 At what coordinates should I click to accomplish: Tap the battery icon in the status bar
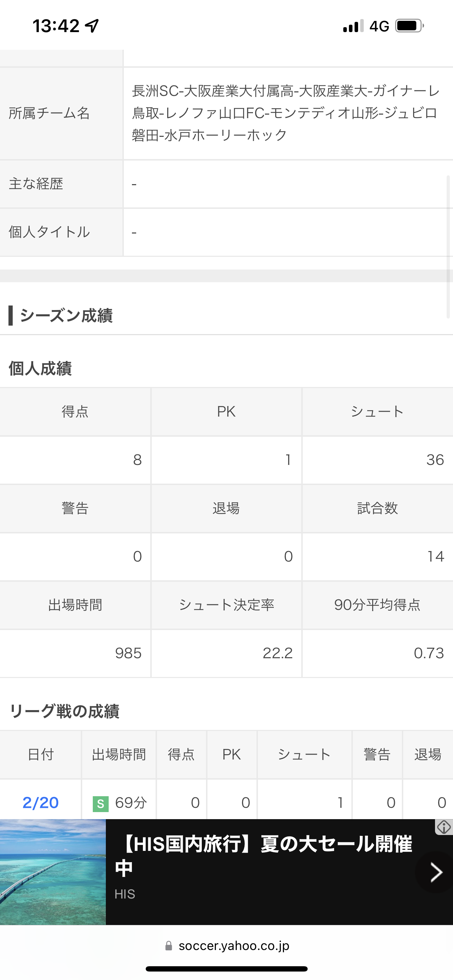coord(409,26)
